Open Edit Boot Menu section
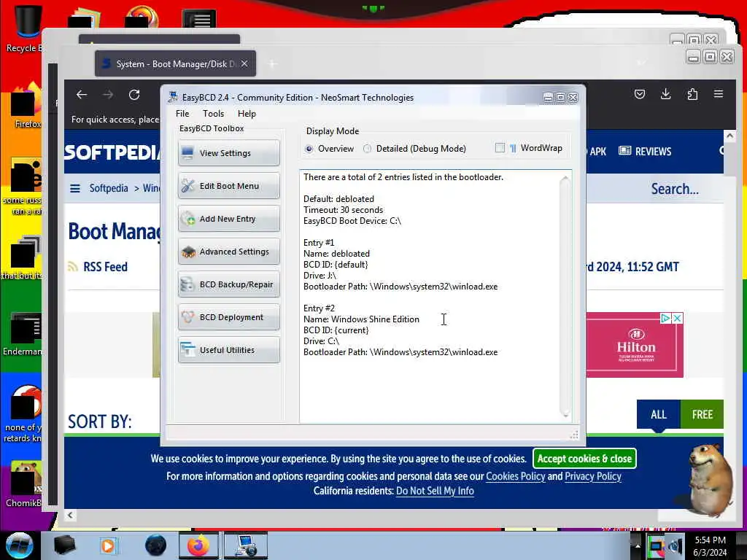The image size is (747, 560). pos(228,186)
